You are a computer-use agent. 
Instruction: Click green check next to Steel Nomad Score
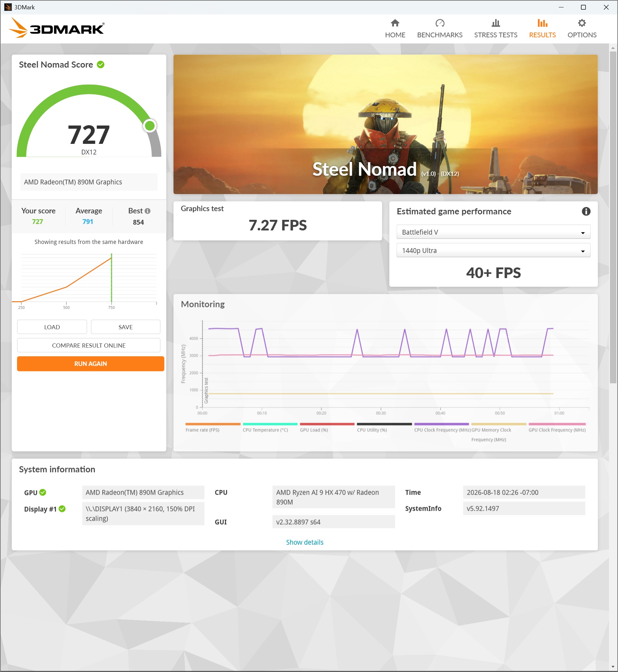point(101,64)
